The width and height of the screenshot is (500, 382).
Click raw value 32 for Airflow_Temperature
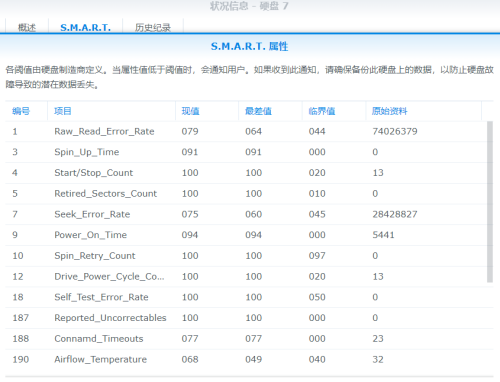click(378, 359)
